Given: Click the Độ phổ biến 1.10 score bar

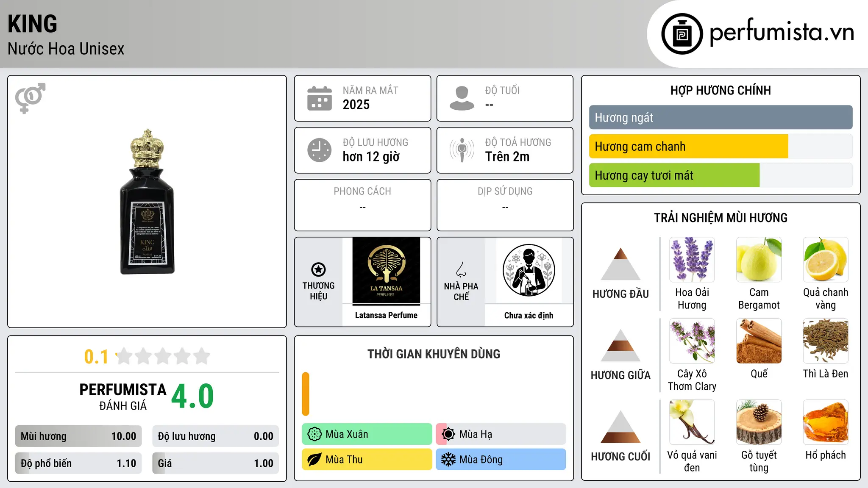Looking at the screenshot, I should [78, 463].
